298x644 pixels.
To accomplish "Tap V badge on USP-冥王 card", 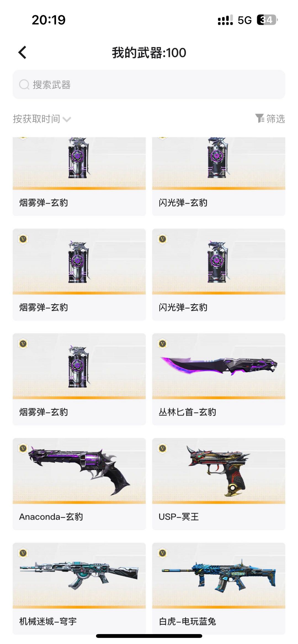I will tap(163, 448).
